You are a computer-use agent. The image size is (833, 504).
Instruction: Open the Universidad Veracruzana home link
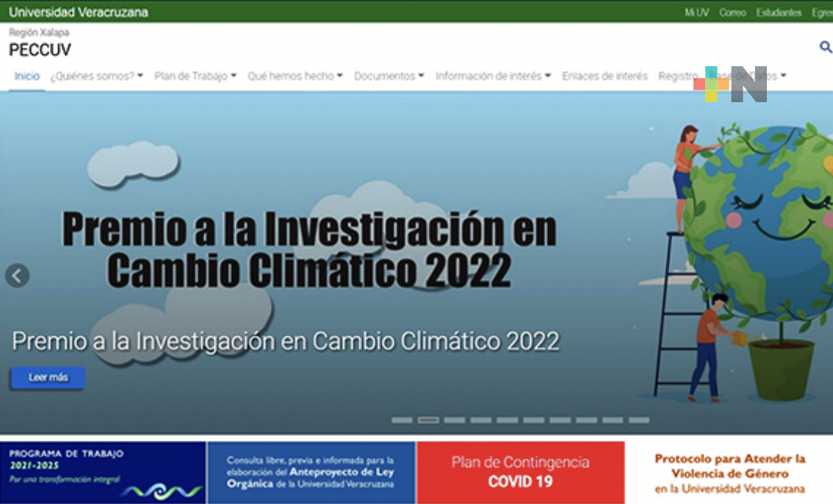pos(79,12)
